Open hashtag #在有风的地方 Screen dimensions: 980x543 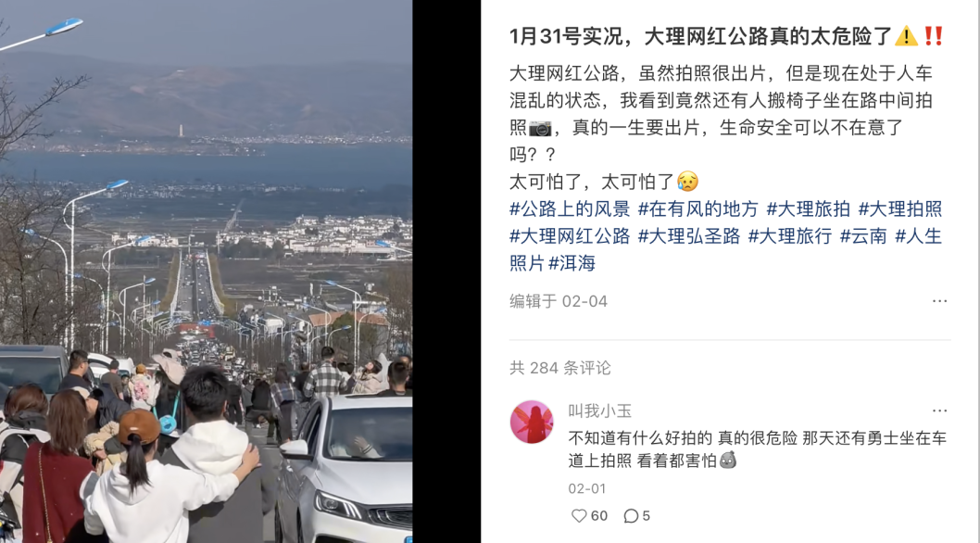point(698,208)
